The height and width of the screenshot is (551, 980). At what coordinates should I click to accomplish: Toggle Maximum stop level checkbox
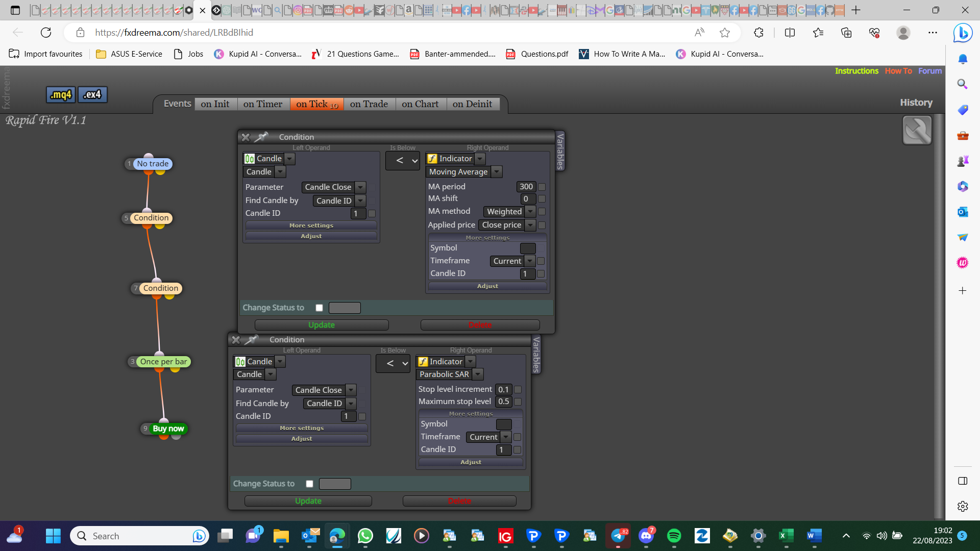[x=518, y=402]
